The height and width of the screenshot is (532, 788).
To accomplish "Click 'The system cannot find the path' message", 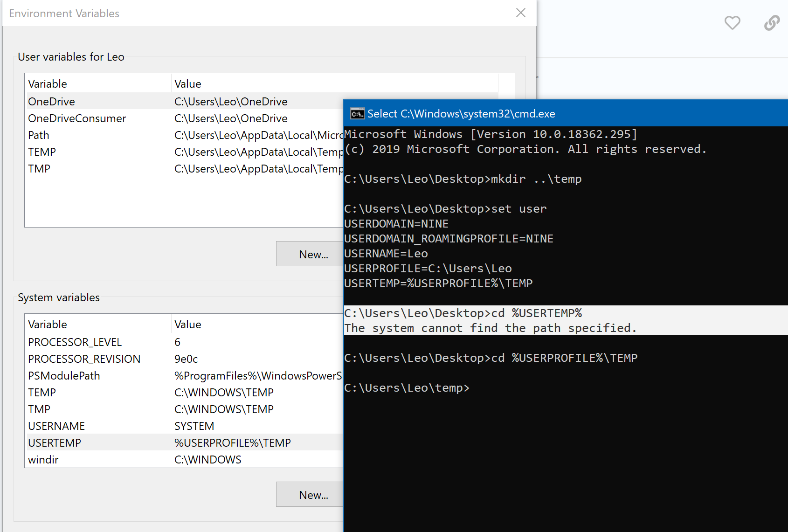I will point(491,328).
